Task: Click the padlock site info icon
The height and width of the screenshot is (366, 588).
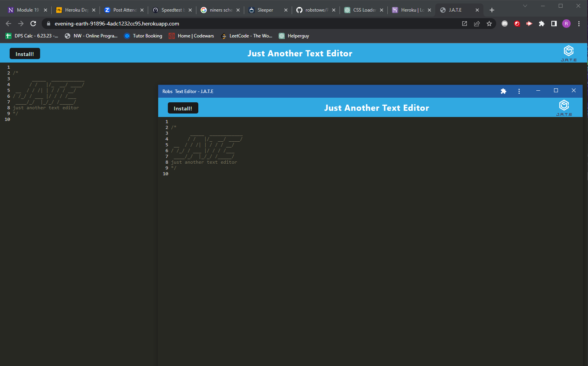Action: (48, 24)
